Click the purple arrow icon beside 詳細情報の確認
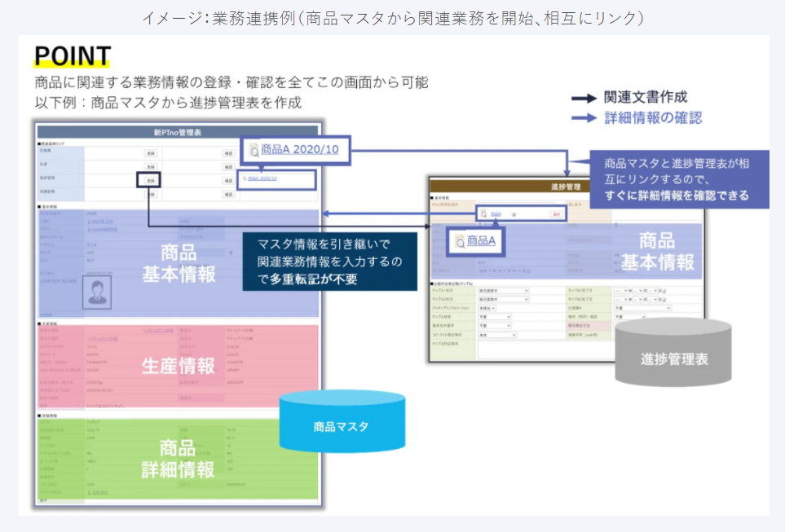This screenshot has height=532, width=785. click(x=584, y=118)
